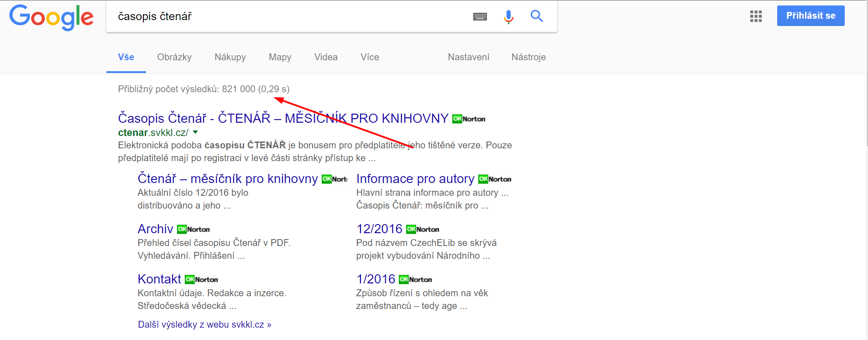Open Další výsledky z webu svkkl.cz link
868x340 pixels.
pos(204,324)
